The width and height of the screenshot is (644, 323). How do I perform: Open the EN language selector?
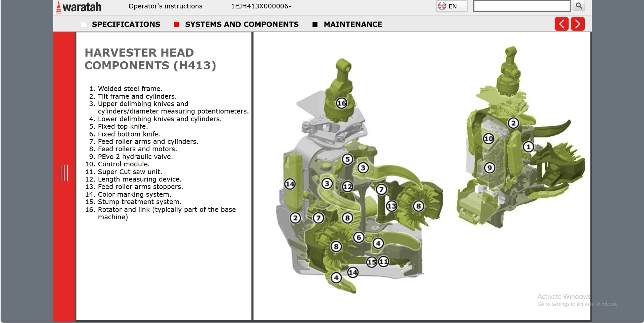(451, 6)
